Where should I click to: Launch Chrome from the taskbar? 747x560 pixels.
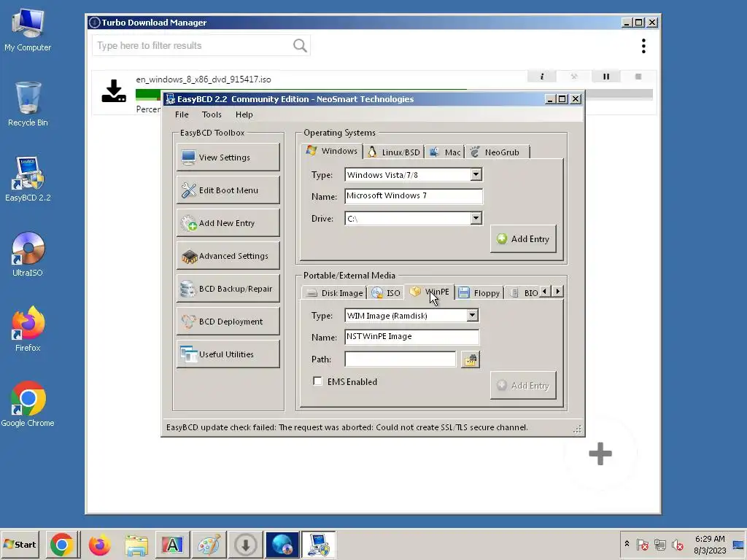click(62, 545)
